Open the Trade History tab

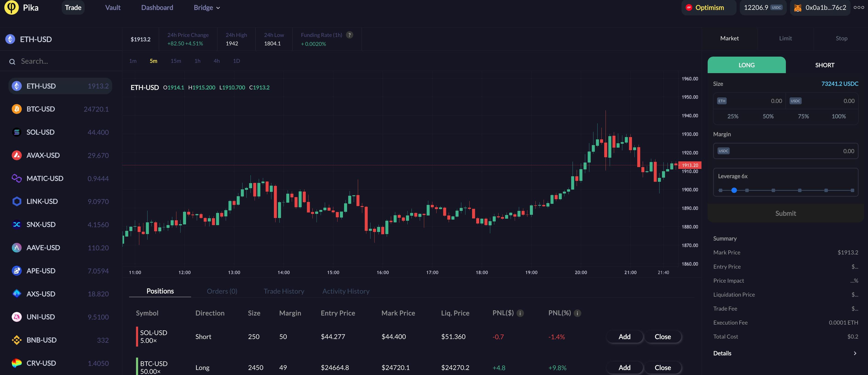click(x=284, y=291)
